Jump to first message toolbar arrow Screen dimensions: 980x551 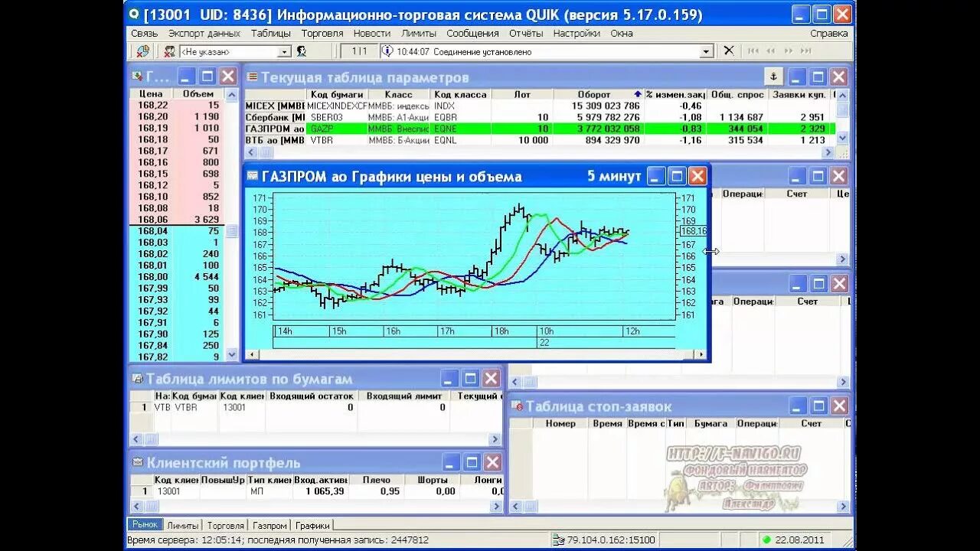[x=753, y=51]
